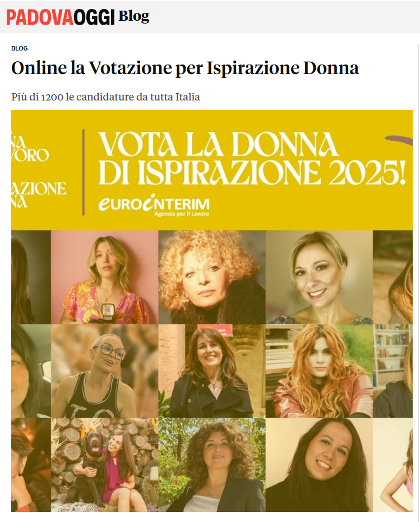The width and height of the screenshot is (420, 522).
Task: Click the Eurointerim logo in the banner
Action: [x=154, y=205]
